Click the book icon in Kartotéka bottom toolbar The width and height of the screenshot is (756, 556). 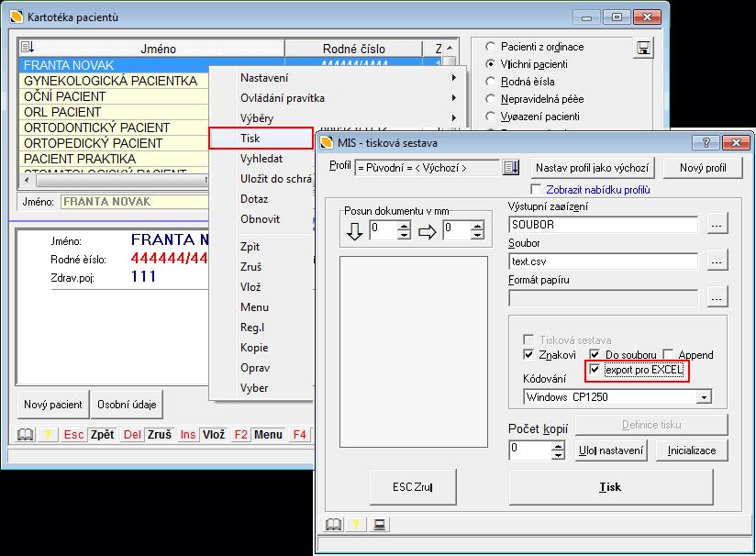click(25, 435)
